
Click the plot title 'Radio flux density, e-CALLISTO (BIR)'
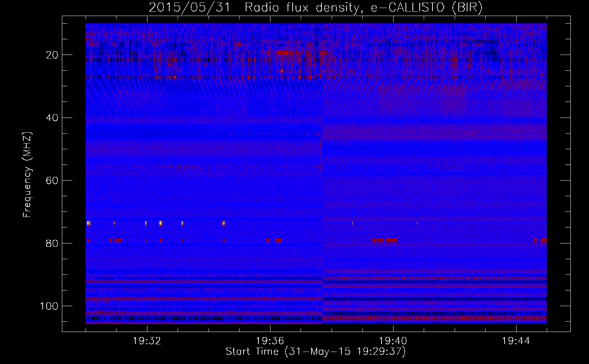pos(363,7)
